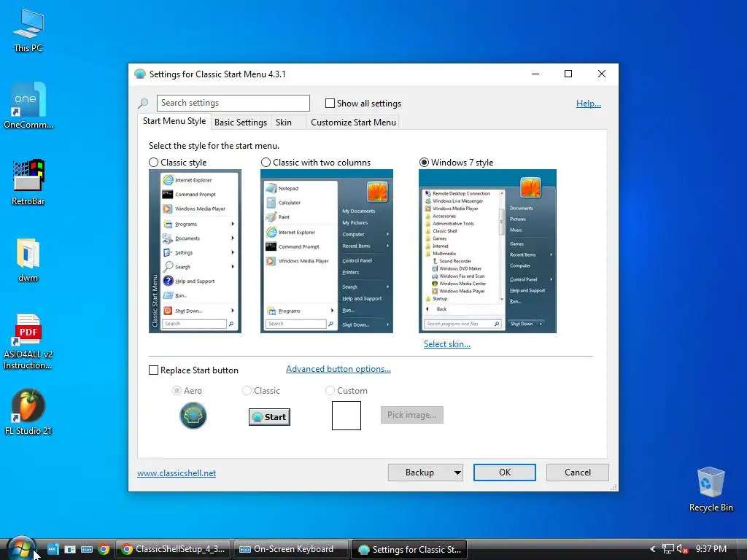Choose the Custom start button radio

tap(330, 391)
